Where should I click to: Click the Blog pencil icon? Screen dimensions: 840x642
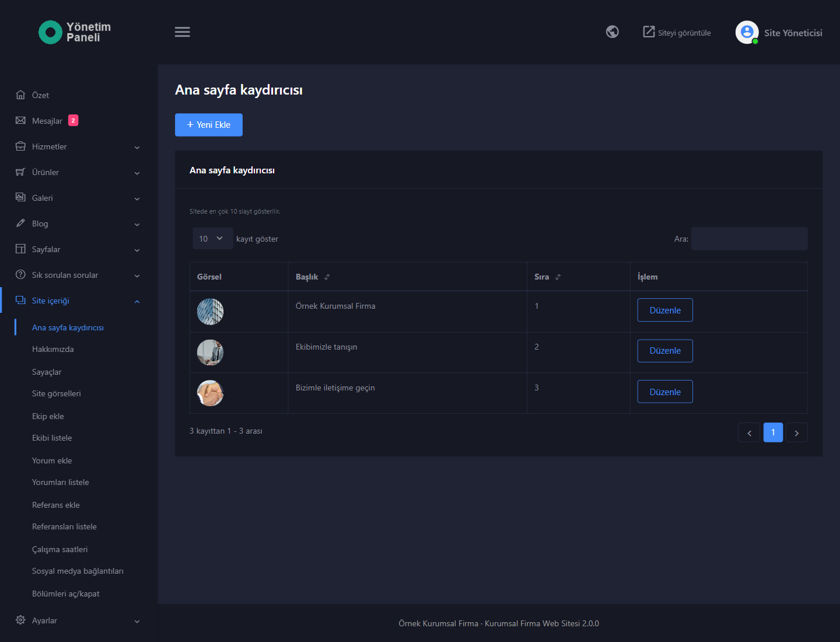(20, 223)
